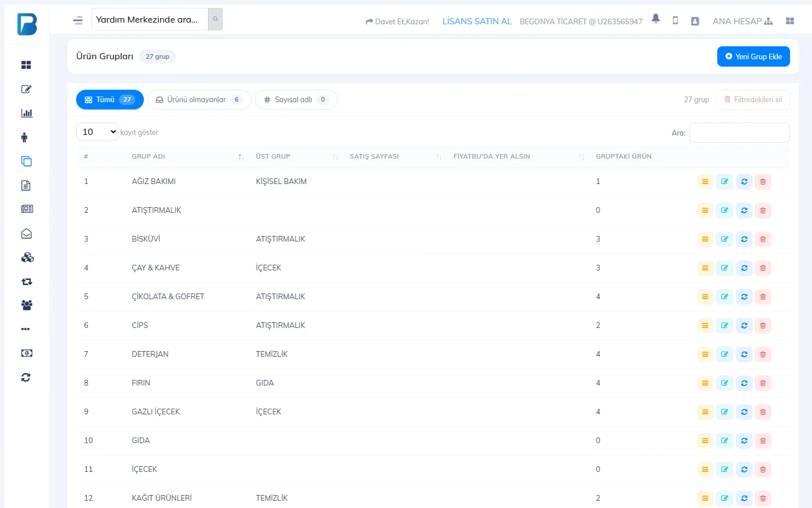Click the FIRIN group name
812x508 pixels.
click(141, 383)
